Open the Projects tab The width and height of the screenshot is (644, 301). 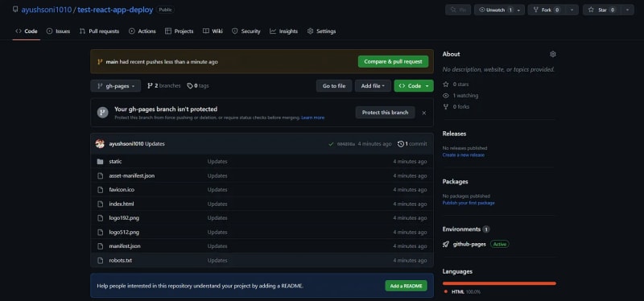[x=179, y=31]
